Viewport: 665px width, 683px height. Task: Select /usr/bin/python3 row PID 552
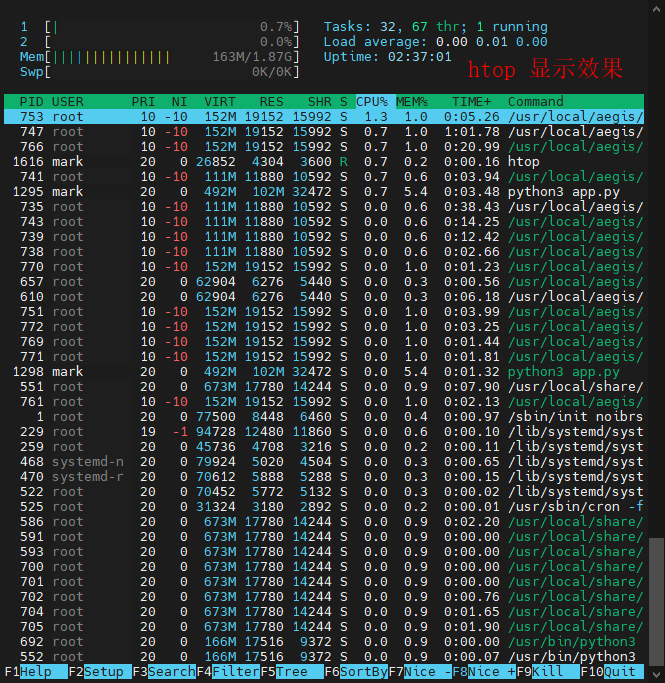(324, 656)
